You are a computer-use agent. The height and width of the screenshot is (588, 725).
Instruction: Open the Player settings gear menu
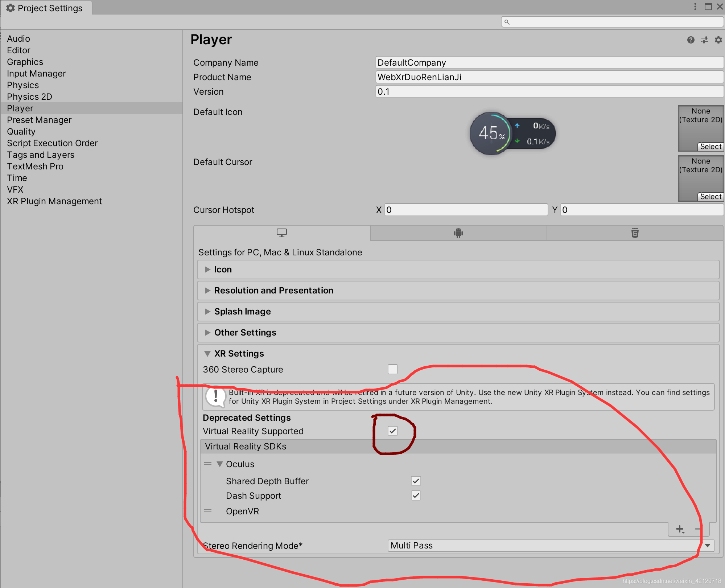pyautogui.click(x=718, y=40)
